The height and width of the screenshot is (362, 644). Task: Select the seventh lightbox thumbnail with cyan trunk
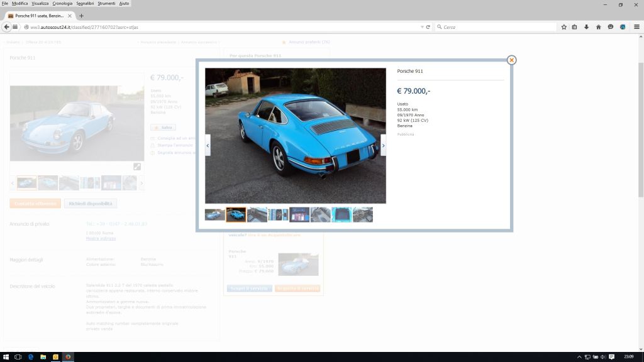[x=341, y=215]
